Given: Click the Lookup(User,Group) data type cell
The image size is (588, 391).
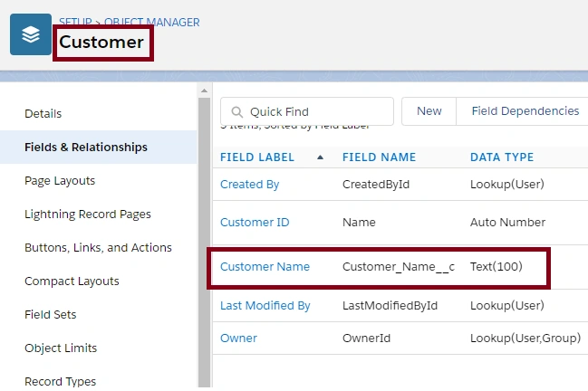Looking at the screenshot, I should [x=525, y=339].
